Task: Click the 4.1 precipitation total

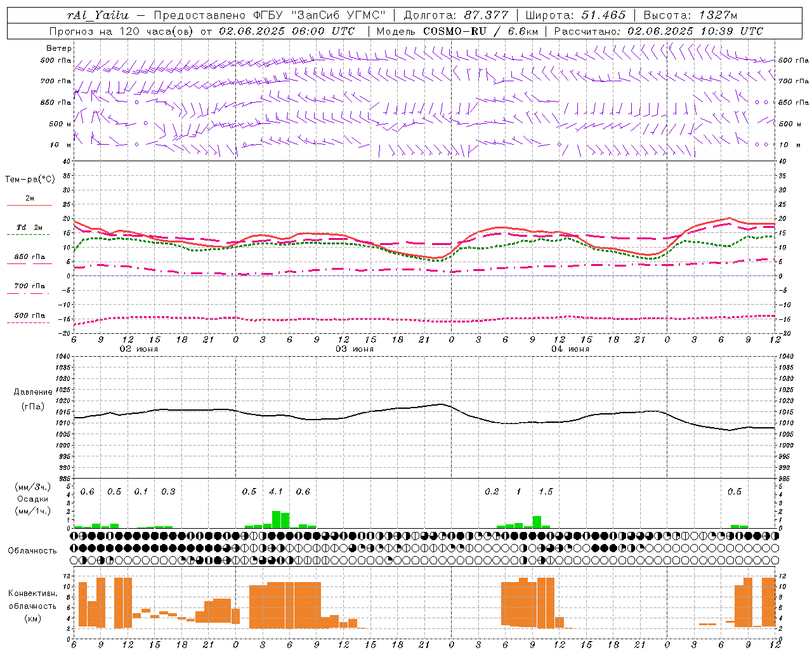Action: coord(276,491)
